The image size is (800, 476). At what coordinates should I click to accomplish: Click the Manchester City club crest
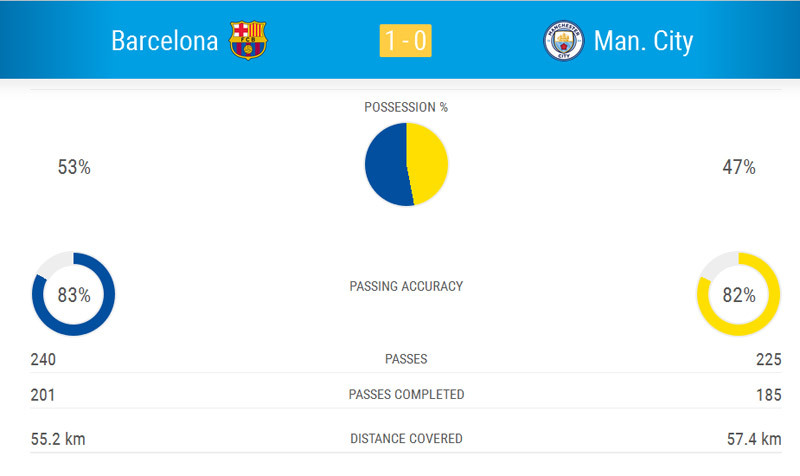[563, 41]
